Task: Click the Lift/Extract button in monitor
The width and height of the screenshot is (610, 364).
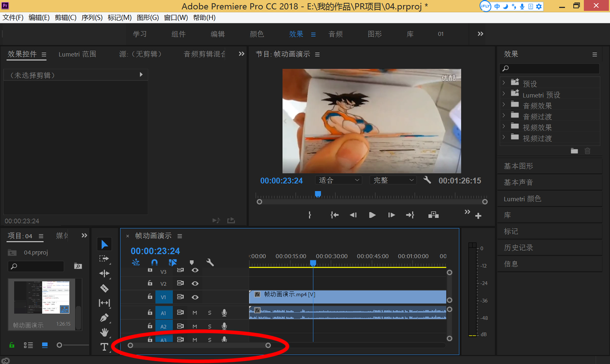Action: [433, 215]
